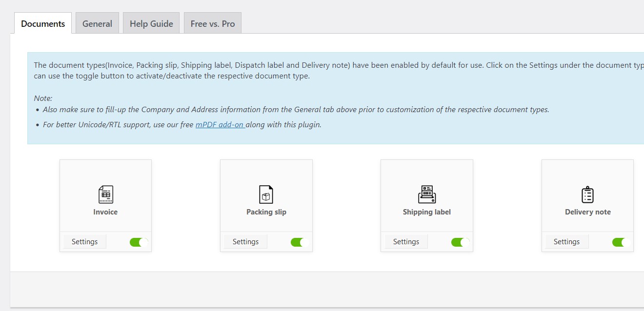Open Settings for Delivery note
This screenshot has width=644, height=311.
pos(566,242)
